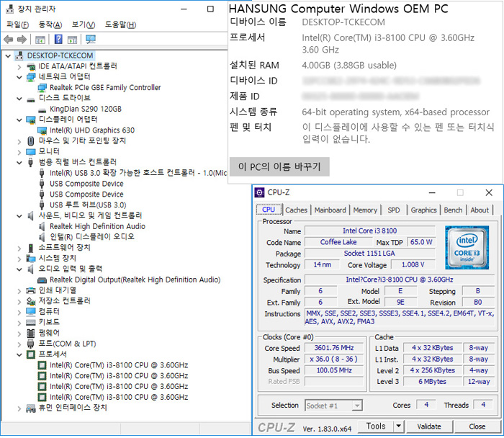Click the Specification field in CPU-Z
This screenshot has width=504, height=438.
point(400,280)
